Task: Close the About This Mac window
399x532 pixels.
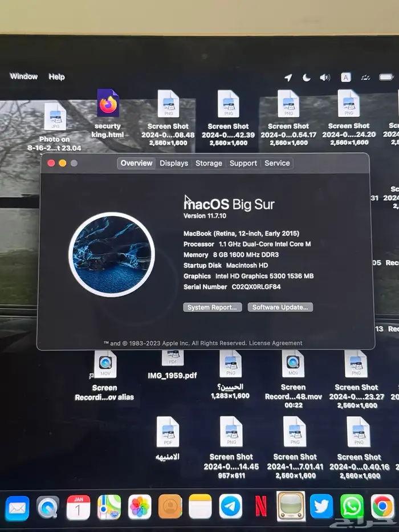Action: click(x=51, y=163)
